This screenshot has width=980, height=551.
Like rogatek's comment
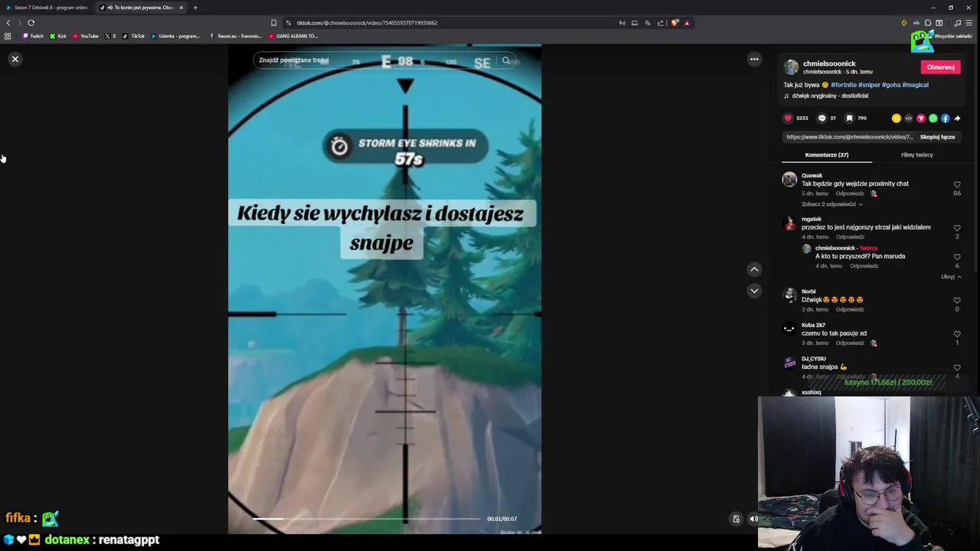point(957,228)
